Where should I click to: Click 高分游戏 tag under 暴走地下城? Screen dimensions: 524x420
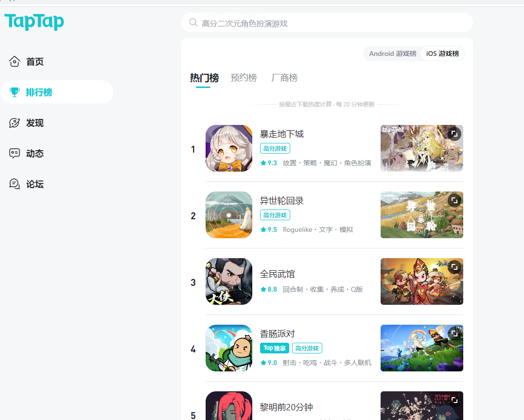pyautogui.click(x=275, y=148)
